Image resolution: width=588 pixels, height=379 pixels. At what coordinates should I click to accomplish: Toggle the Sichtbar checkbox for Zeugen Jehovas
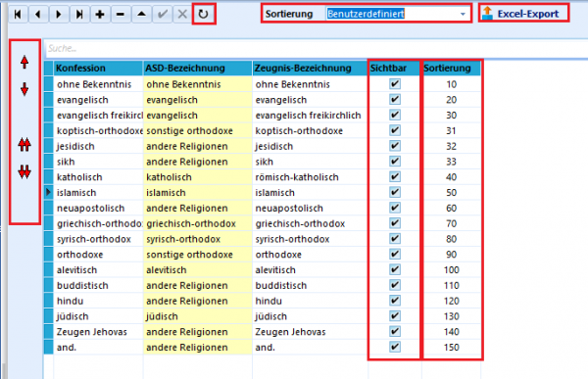pos(395,331)
